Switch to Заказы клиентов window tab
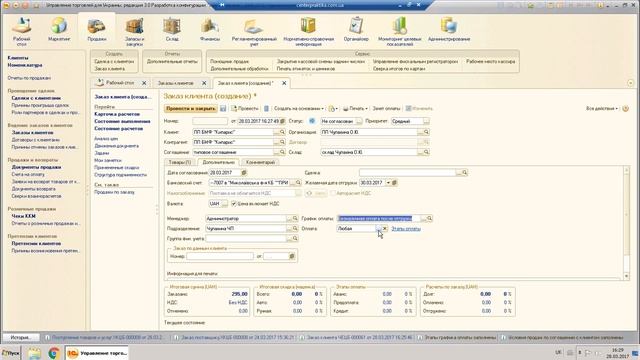This screenshot has height=360, width=640. (176, 83)
